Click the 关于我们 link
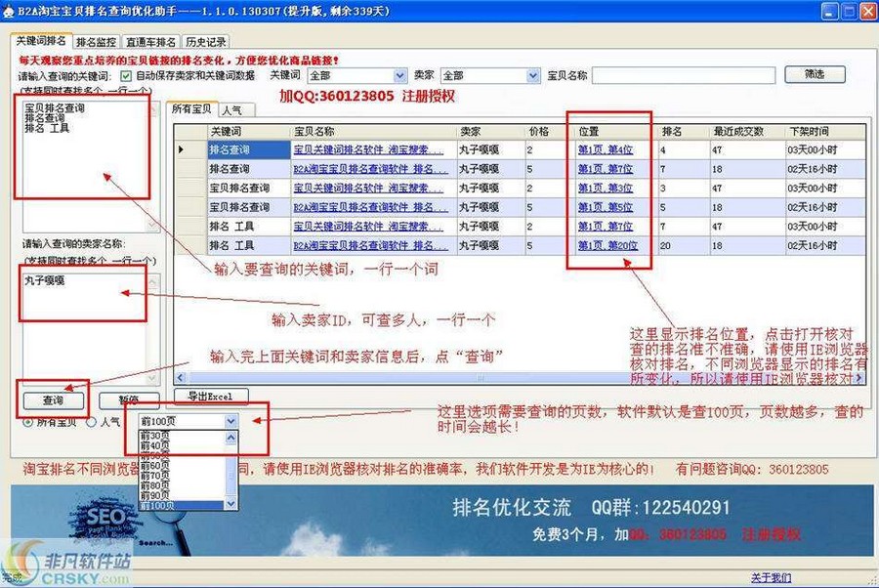The image size is (879, 588). coord(771,577)
